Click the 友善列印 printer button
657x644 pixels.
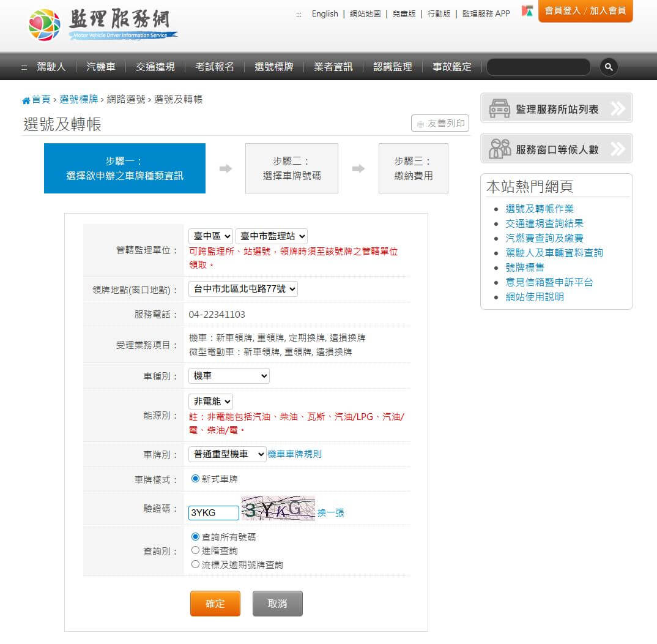point(440,124)
